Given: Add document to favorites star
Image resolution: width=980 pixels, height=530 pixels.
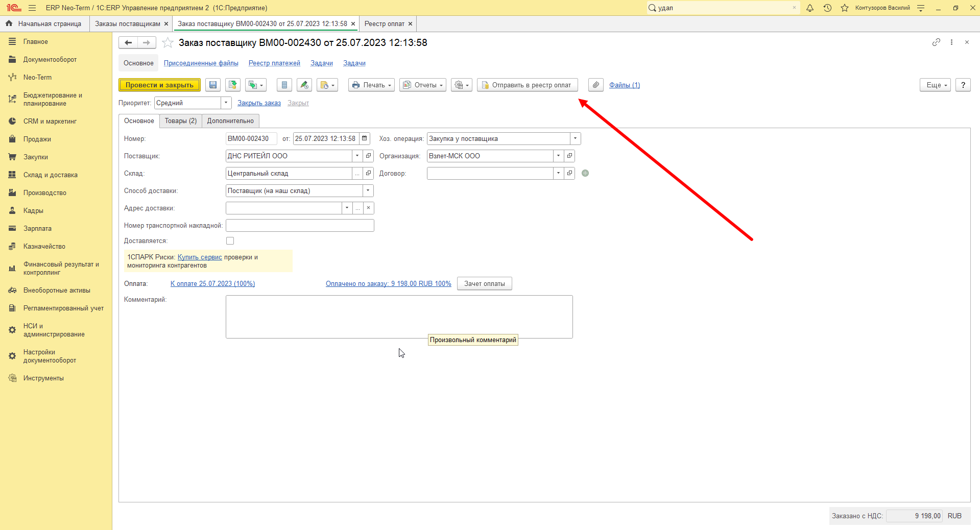Looking at the screenshot, I should [x=168, y=43].
